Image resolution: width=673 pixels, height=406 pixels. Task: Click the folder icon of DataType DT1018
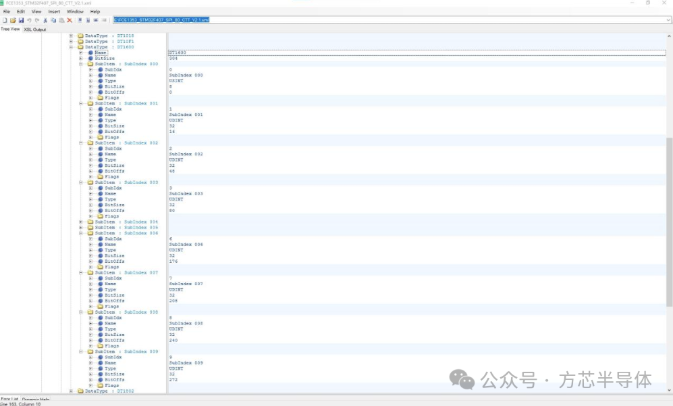[80, 36]
